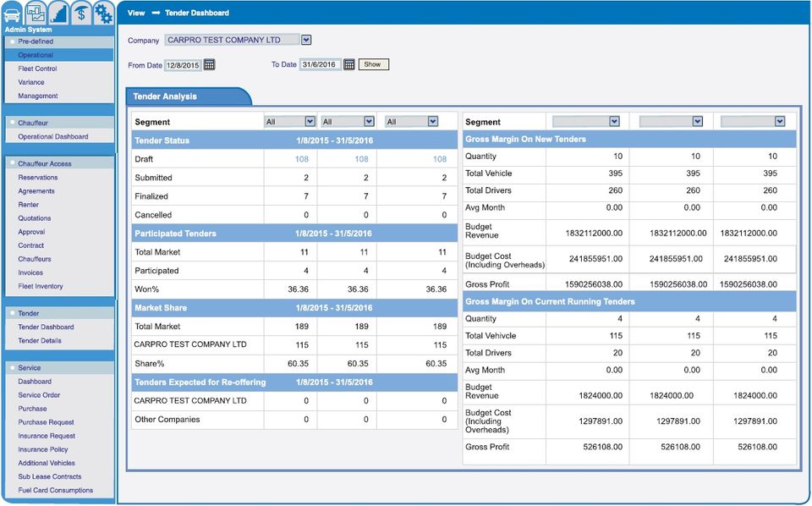Viewport: 812px width, 506px height.
Task: Open Operational Dashboard link
Action: pyautogui.click(x=52, y=137)
